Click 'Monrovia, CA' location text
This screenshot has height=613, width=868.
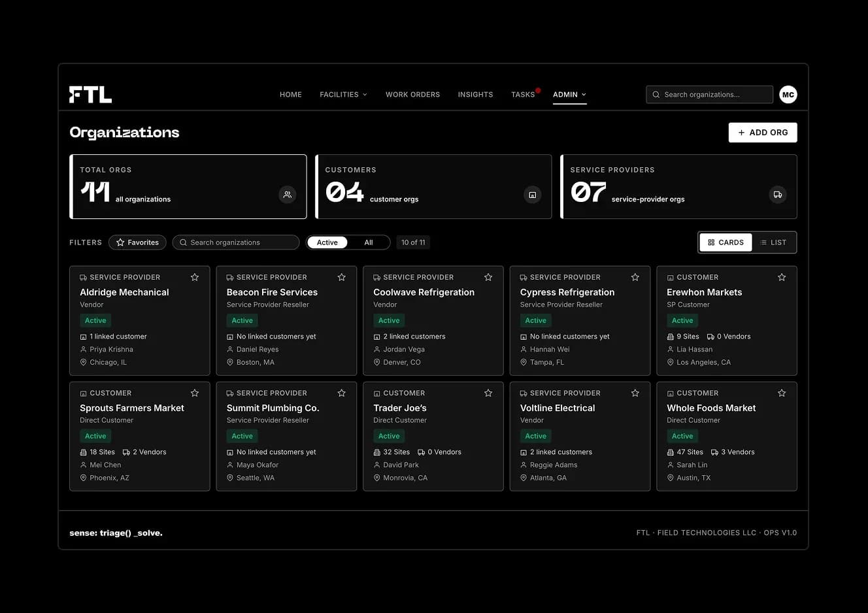tap(405, 478)
